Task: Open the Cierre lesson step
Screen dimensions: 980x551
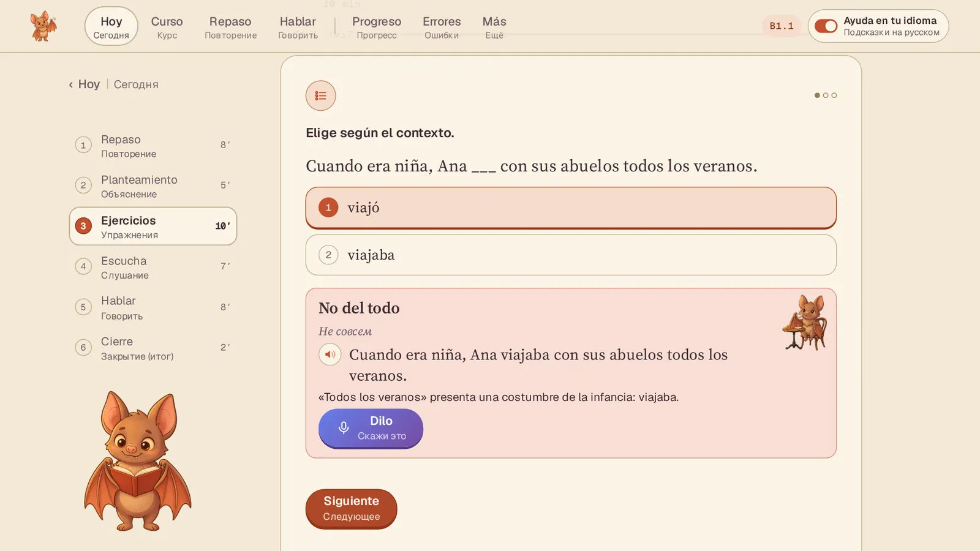Action: pyautogui.click(x=153, y=348)
